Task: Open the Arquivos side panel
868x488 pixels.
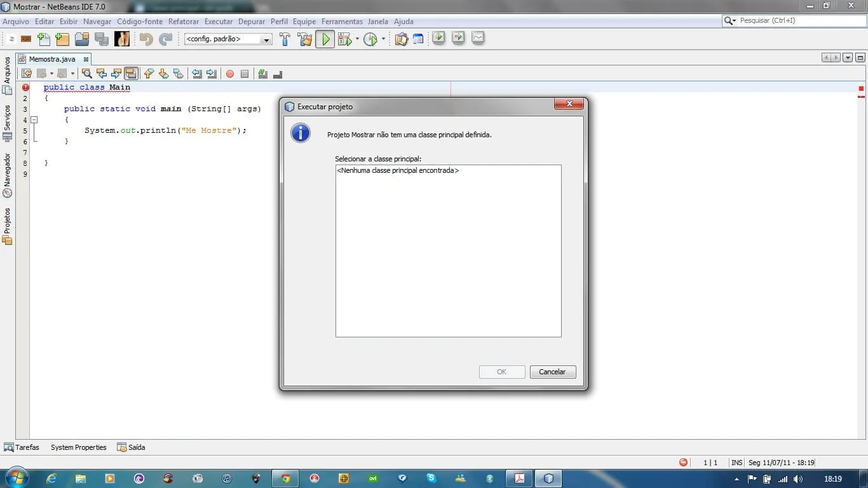Action: pos(8,76)
